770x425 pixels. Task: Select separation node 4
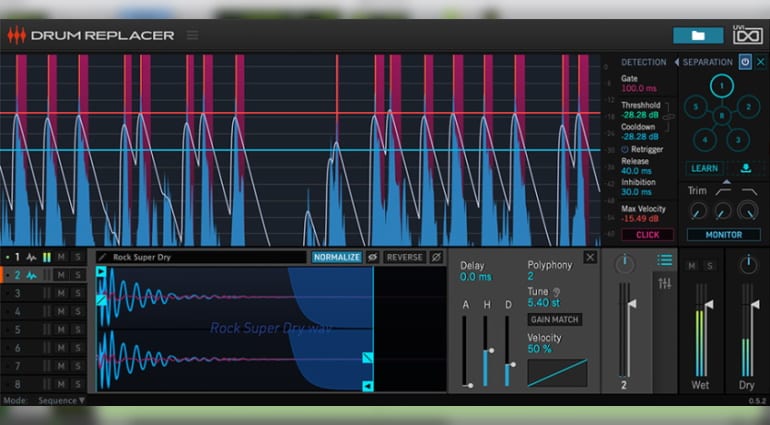(705, 140)
